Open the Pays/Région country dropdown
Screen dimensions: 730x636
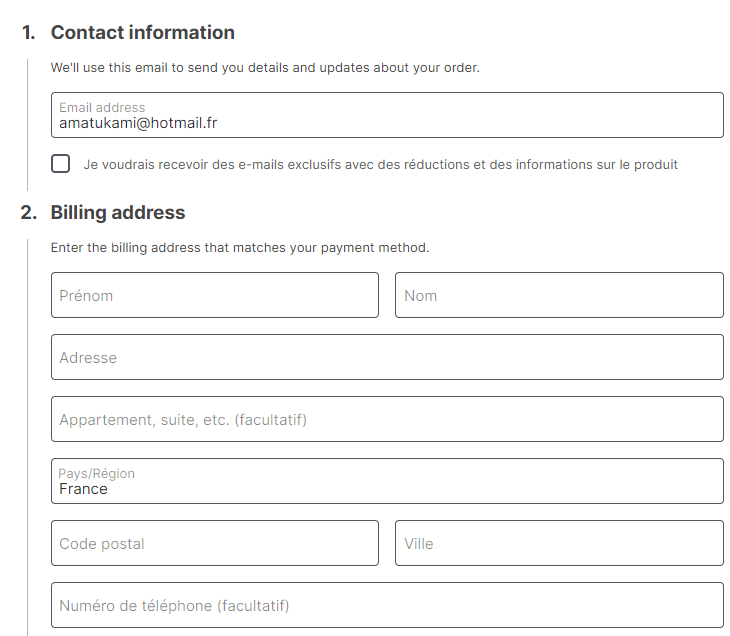(387, 481)
